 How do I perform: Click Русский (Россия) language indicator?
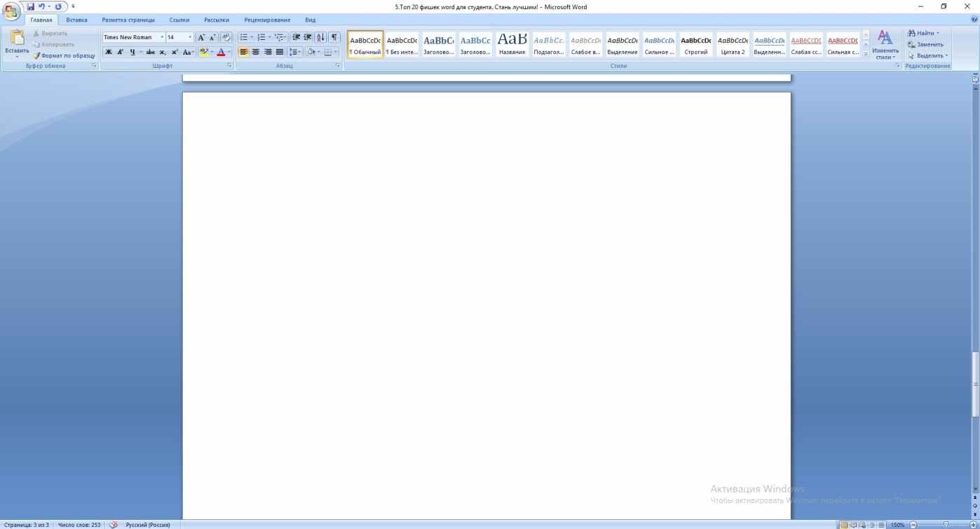(148, 524)
